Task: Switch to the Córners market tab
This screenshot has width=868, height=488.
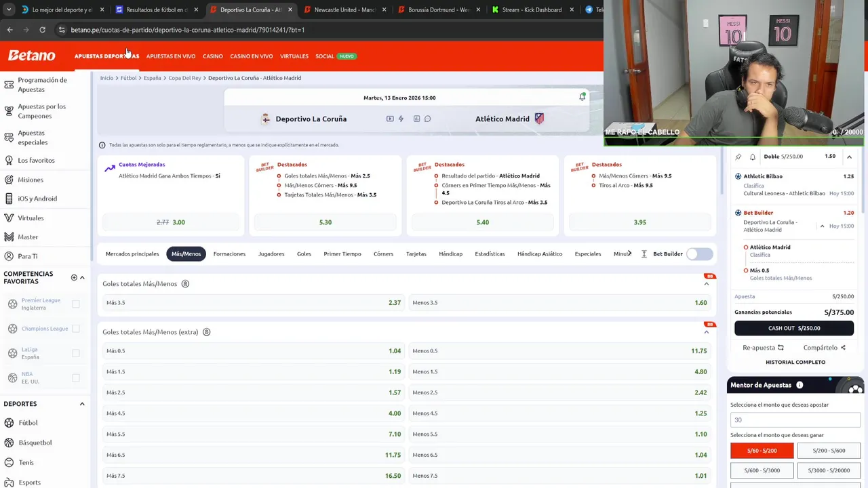Action: pyautogui.click(x=383, y=254)
